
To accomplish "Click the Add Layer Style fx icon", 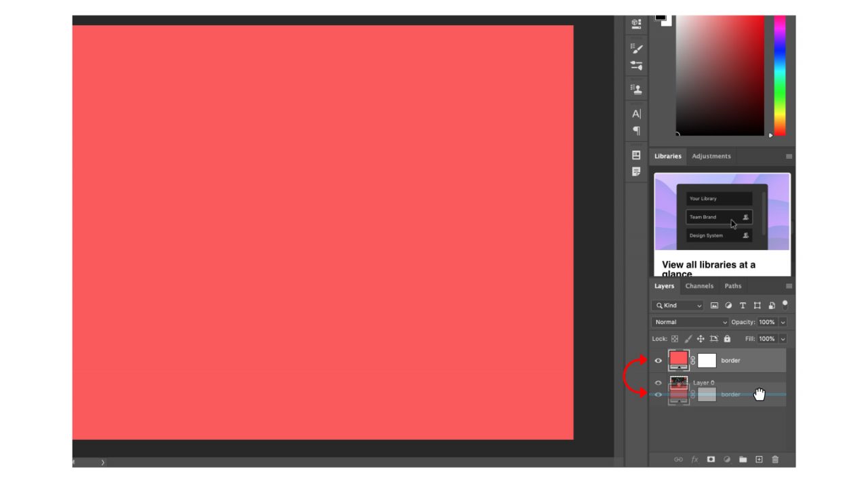I will (694, 459).
